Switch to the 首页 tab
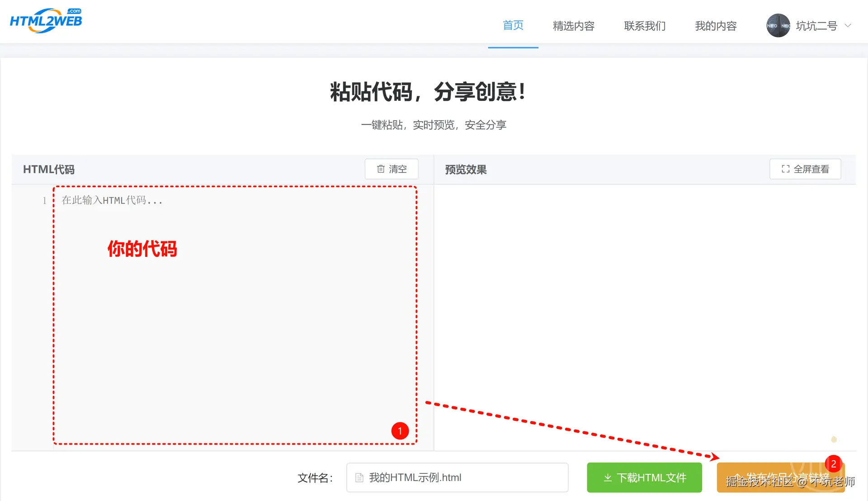The image size is (868, 501). click(x=513, y=26)
